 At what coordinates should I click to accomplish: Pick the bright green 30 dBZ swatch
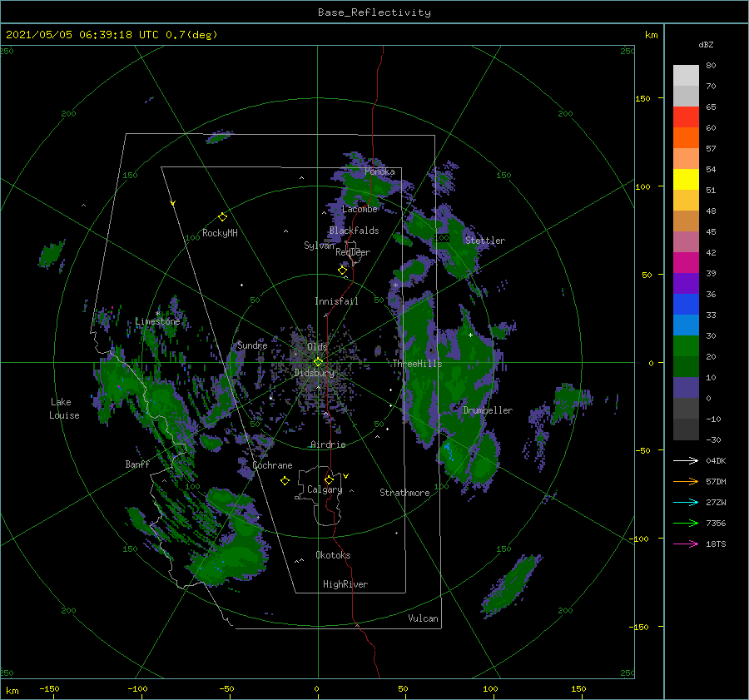[x=686, y=346]
